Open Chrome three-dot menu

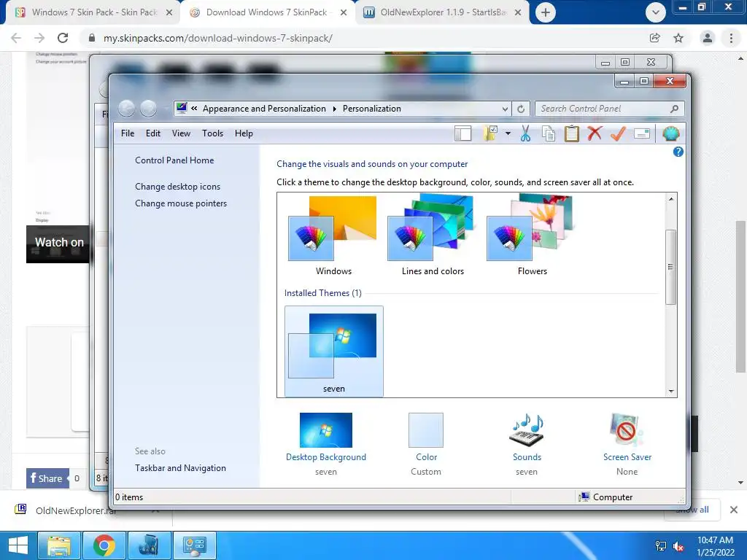pyautogui.click(x=731, y=38)
